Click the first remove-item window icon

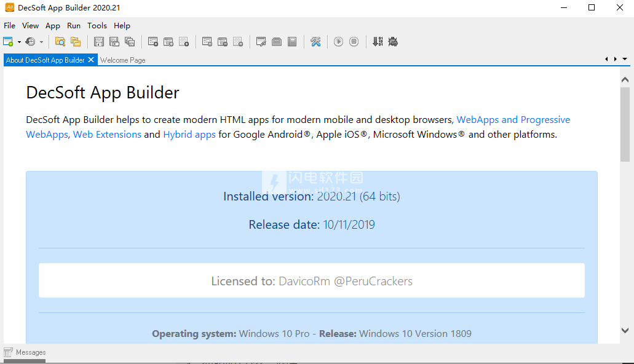(x=207, y=42)
